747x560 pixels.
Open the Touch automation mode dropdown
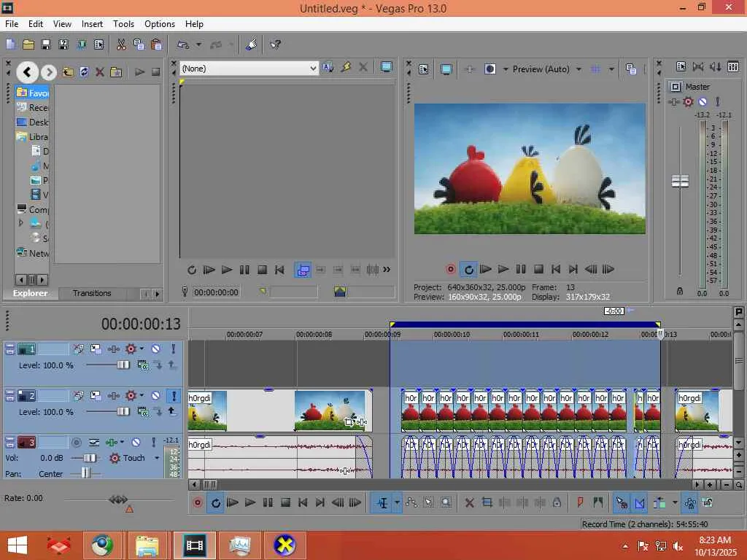tap(155, 458)
